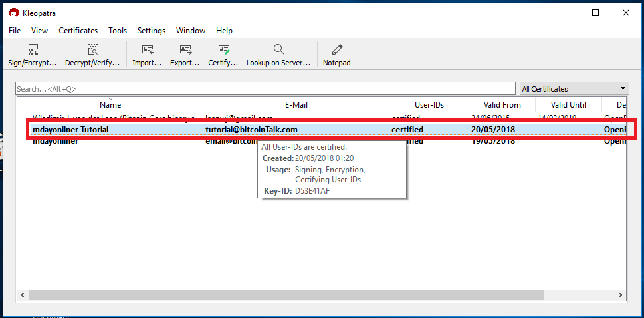Sort by the User-IDs column header
644x318 pixels.
click(x=429, y=105)
